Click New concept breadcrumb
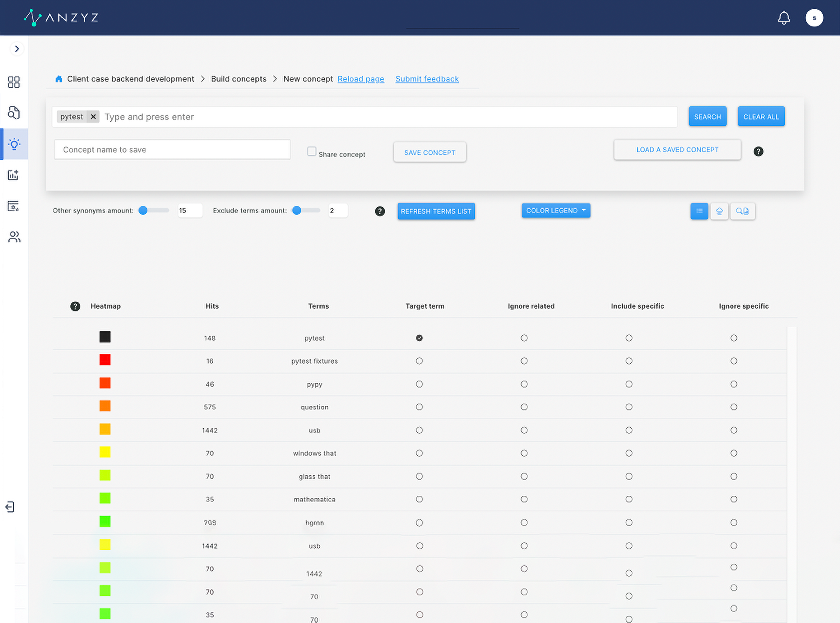The image size is (840, 623). click(308, 79)
